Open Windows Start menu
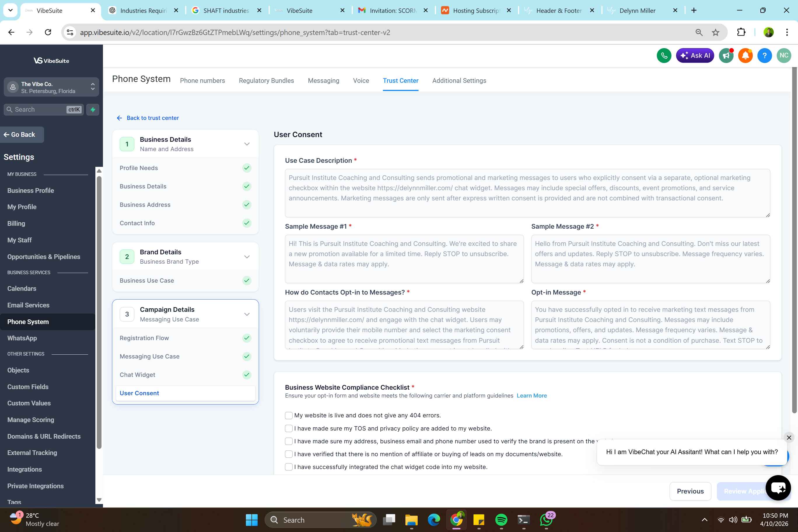Image resolution: width=798 pixels, height=532 pixels. [251, 520]
